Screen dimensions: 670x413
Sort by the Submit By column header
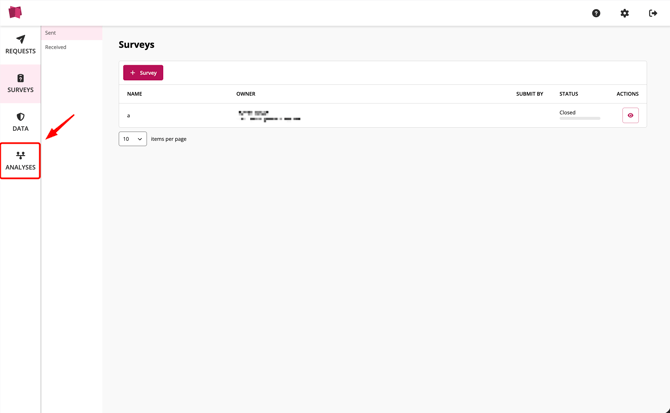pos(529,94)
